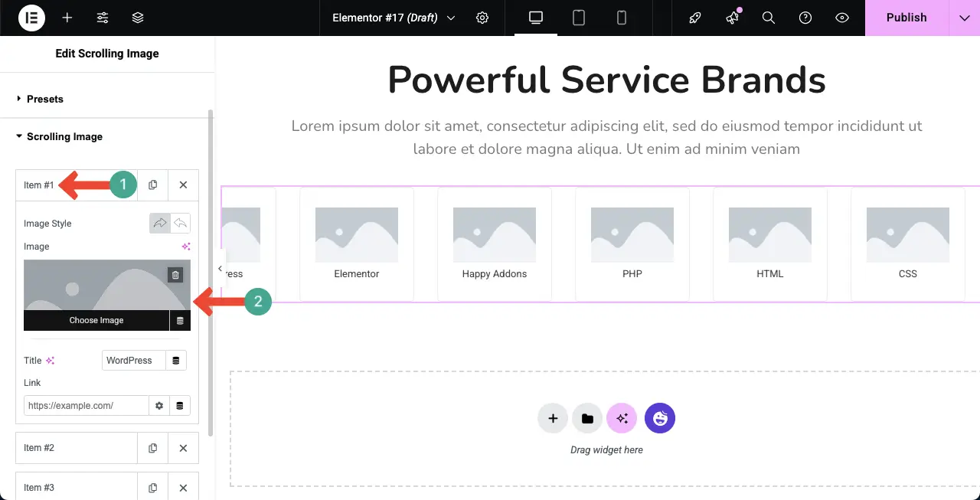Image resolution: width=980 pixels, height=500 pixels.
Task: Switch to tablet responsive view
Action: [579, 18]
